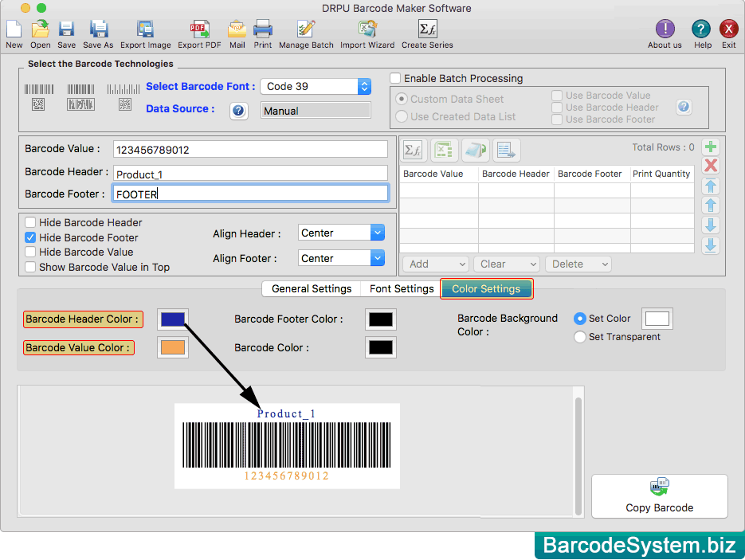
Task: Open About us information
Action: [665, 34]
